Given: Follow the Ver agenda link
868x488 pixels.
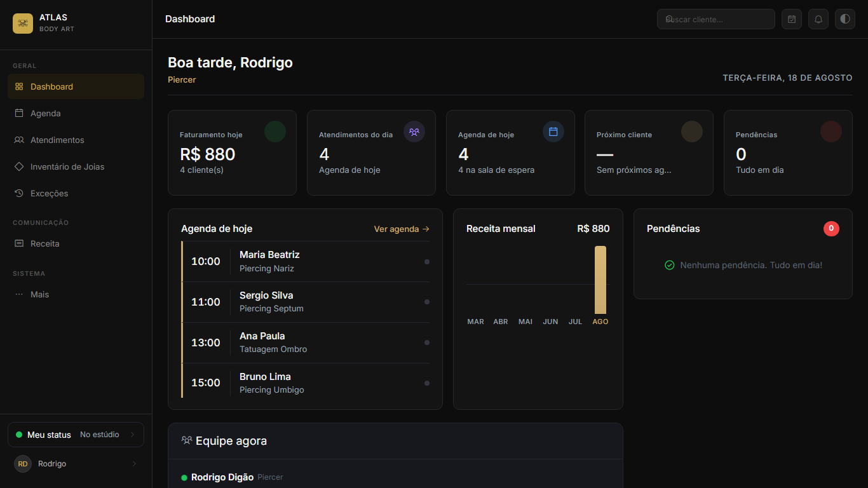Looking at the screenshot, I should (402, 229).
